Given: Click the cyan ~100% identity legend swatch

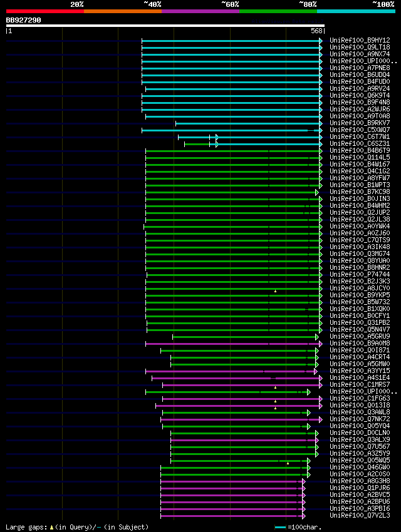Looking at the screenshot, I should 356,11.
